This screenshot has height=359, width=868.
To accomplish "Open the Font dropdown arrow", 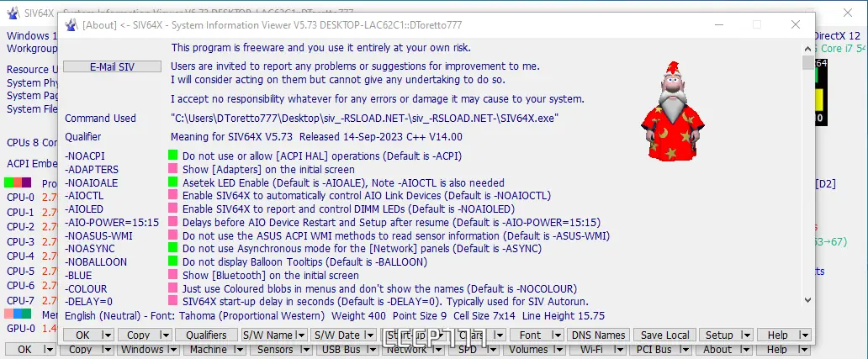I will [x=557, y=335].
